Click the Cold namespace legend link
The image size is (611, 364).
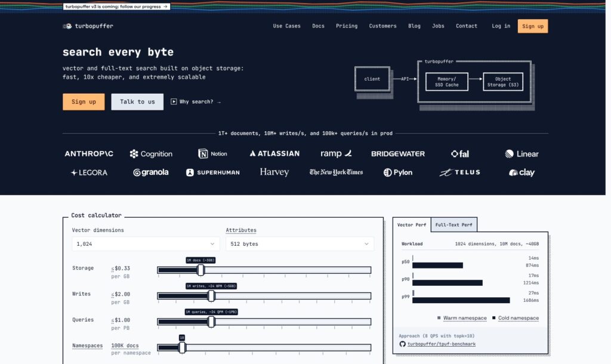[x=519, y=318]
